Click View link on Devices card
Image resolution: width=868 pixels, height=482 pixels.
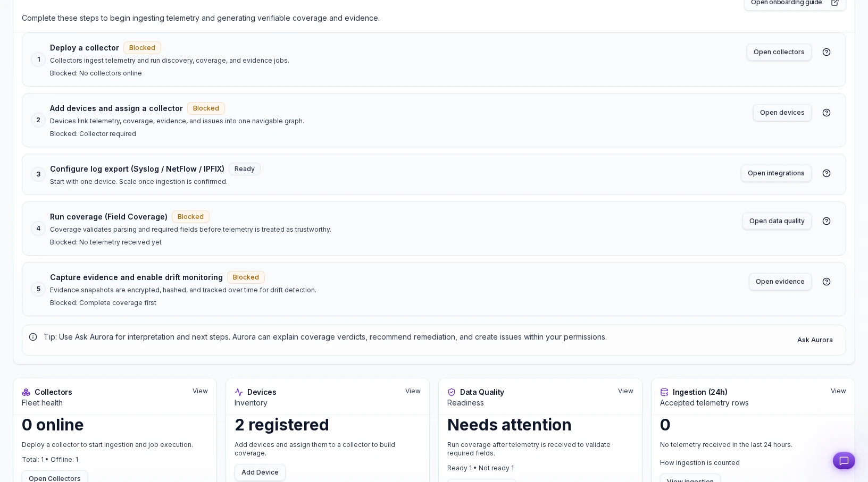click(413, 391)
